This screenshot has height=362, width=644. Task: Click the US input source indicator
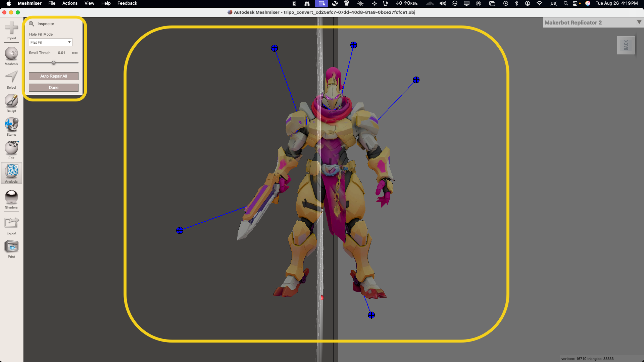553,3
